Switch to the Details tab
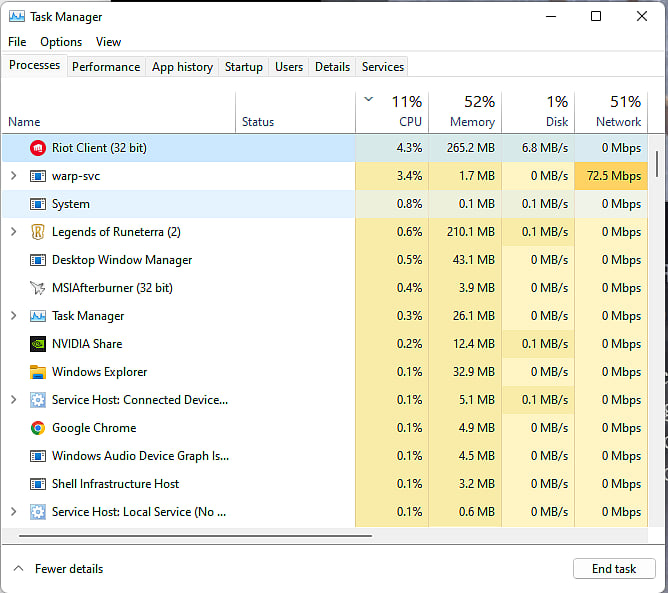The height and width of the screenshot is (593, 668). 332,67
